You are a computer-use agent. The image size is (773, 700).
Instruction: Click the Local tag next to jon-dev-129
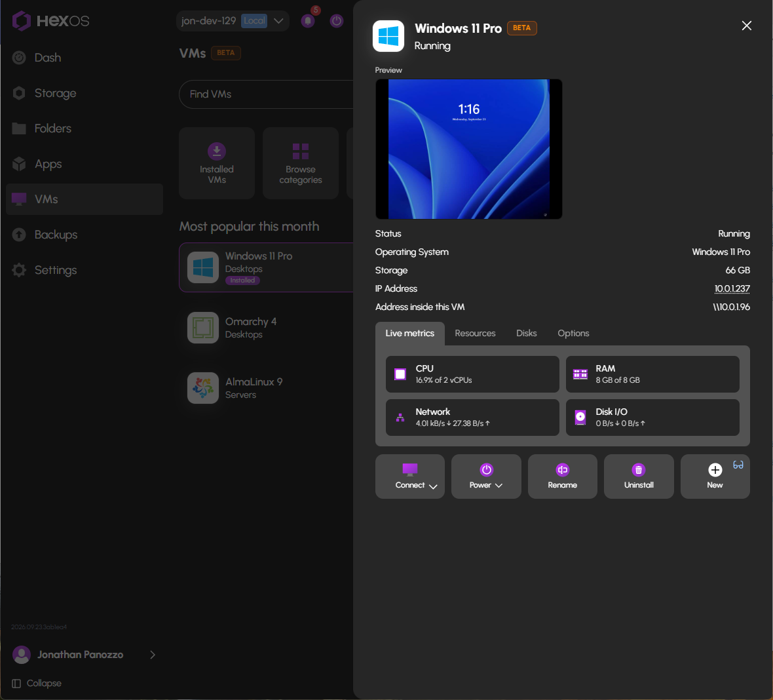(254, 21)
